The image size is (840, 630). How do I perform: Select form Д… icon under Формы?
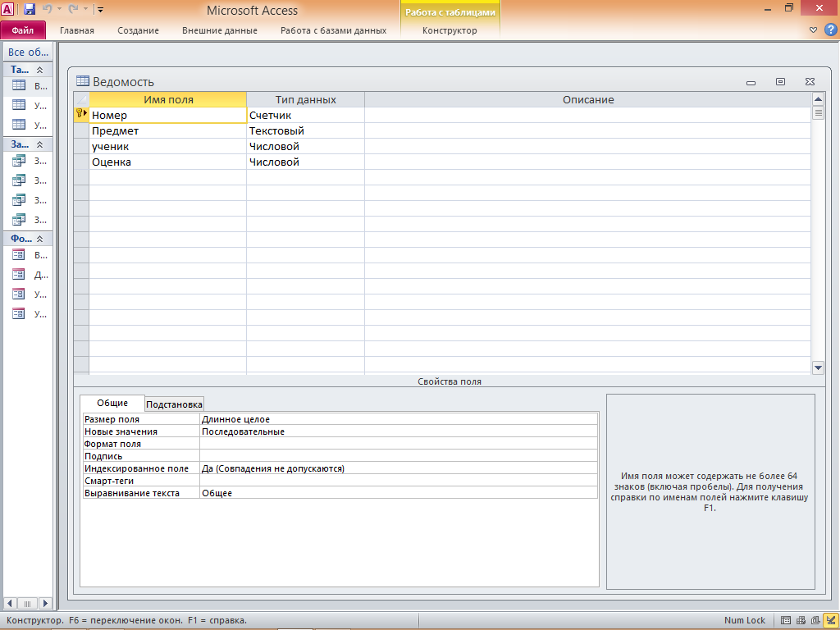(x=19, y=274)
